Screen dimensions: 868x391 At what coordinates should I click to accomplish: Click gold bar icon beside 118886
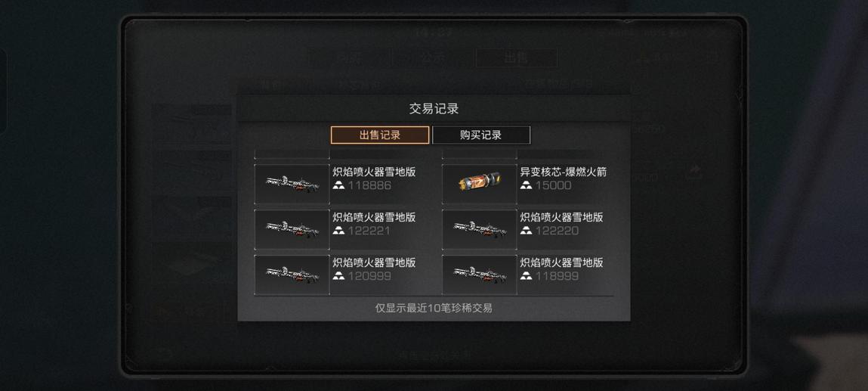point(338,185)
